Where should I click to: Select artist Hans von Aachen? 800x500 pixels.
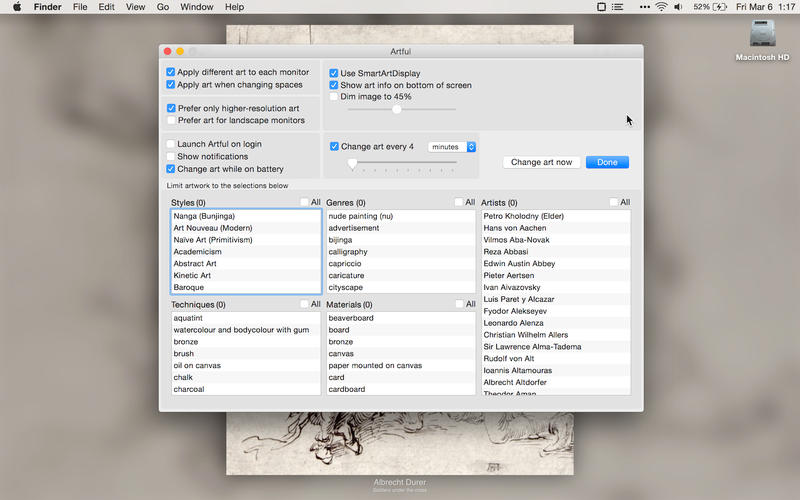click(556, 228)
